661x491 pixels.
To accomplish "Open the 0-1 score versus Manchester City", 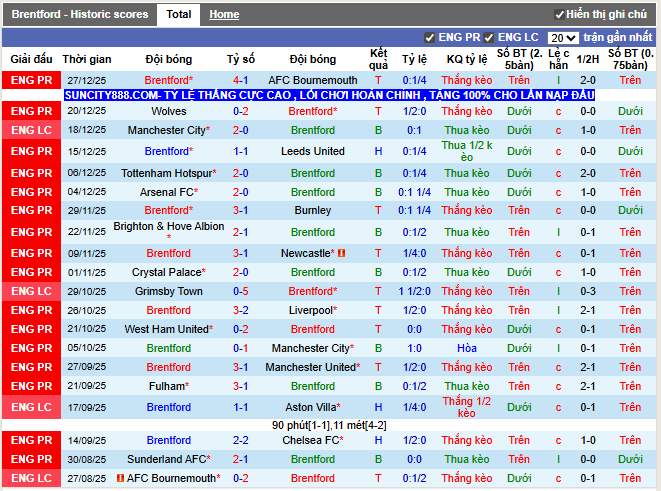I will pos(241,348).
